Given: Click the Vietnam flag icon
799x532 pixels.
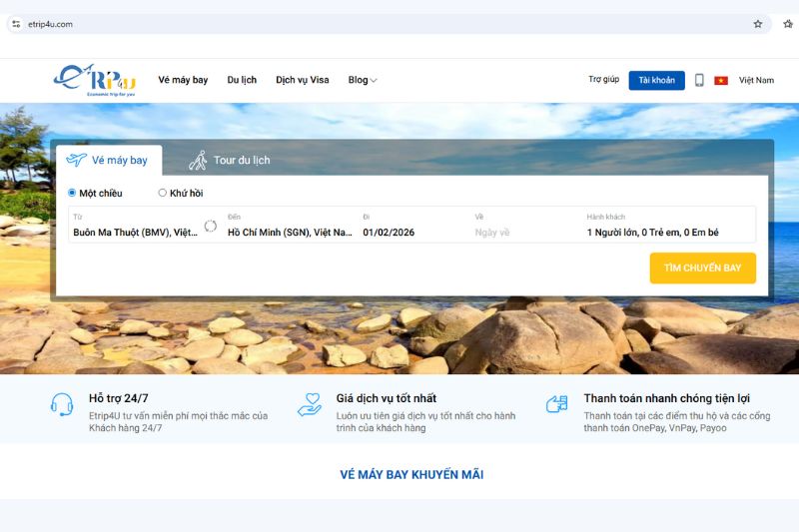Looking at the screenshot, I should coord(720,81).
